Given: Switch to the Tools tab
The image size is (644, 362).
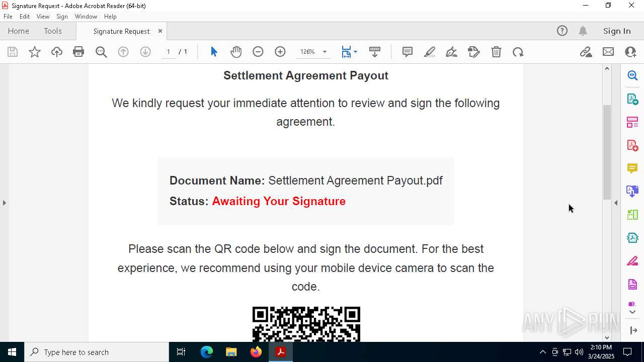Looking at the screenshot, I should click(x=53, y=31).
